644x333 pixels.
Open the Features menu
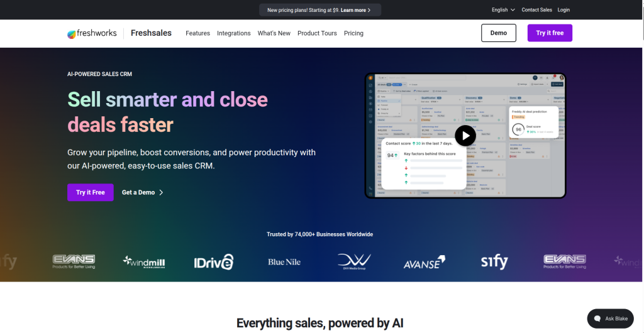197,33
